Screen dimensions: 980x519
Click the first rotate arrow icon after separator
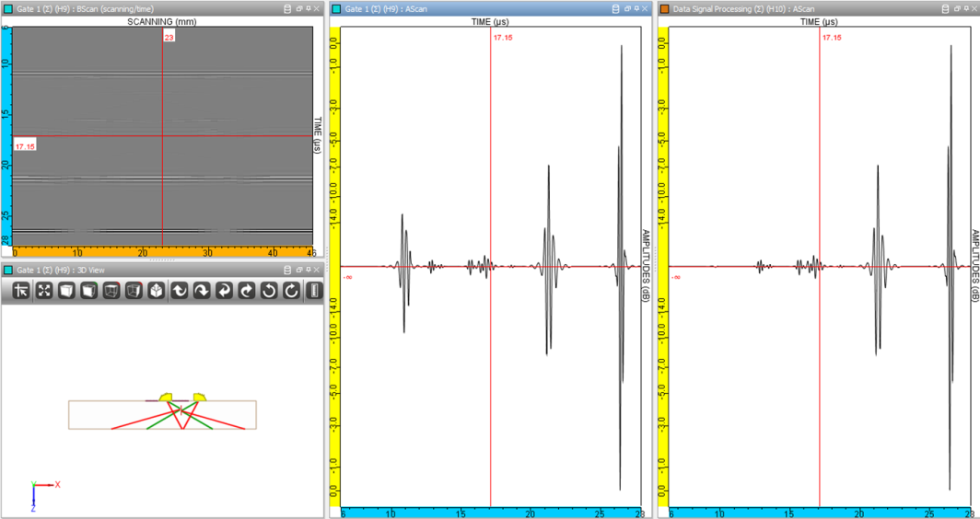point(180,291)
